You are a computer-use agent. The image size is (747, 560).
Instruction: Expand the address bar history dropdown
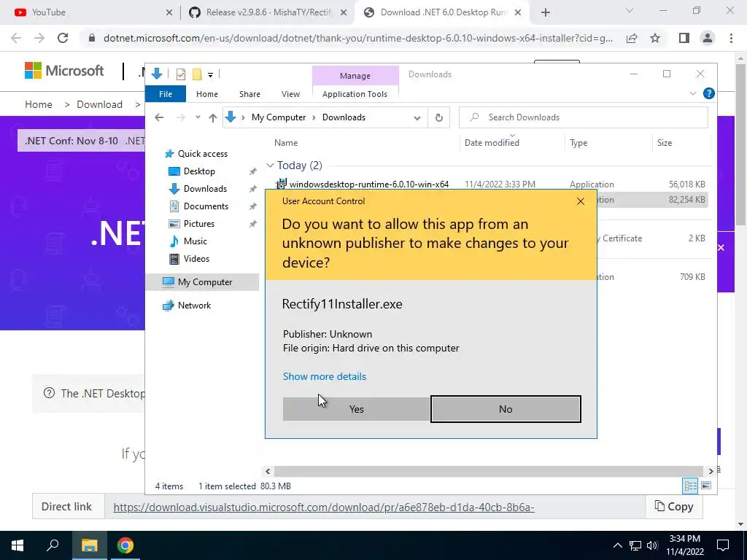click(x=417, y=117)
